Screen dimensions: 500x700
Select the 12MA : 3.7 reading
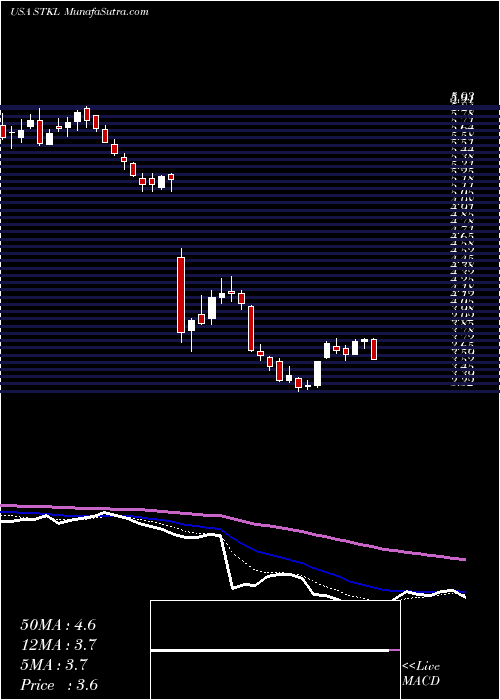(x=59, y=645)
